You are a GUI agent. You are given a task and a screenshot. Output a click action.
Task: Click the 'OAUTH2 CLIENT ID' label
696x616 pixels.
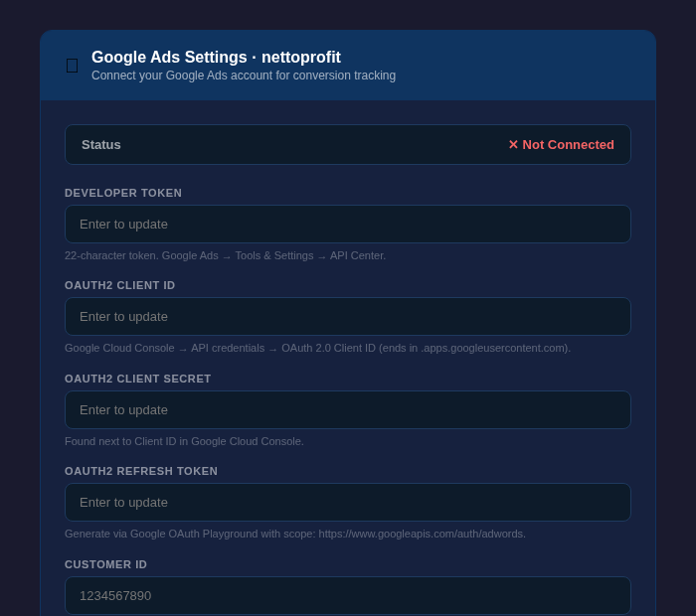(x=120, y=285)
